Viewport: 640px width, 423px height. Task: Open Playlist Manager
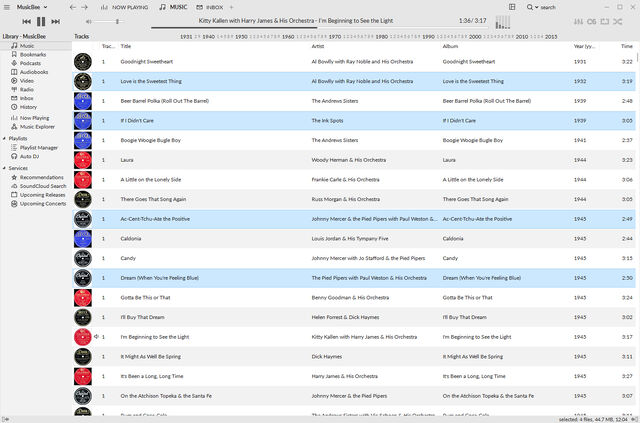point(36,148)
